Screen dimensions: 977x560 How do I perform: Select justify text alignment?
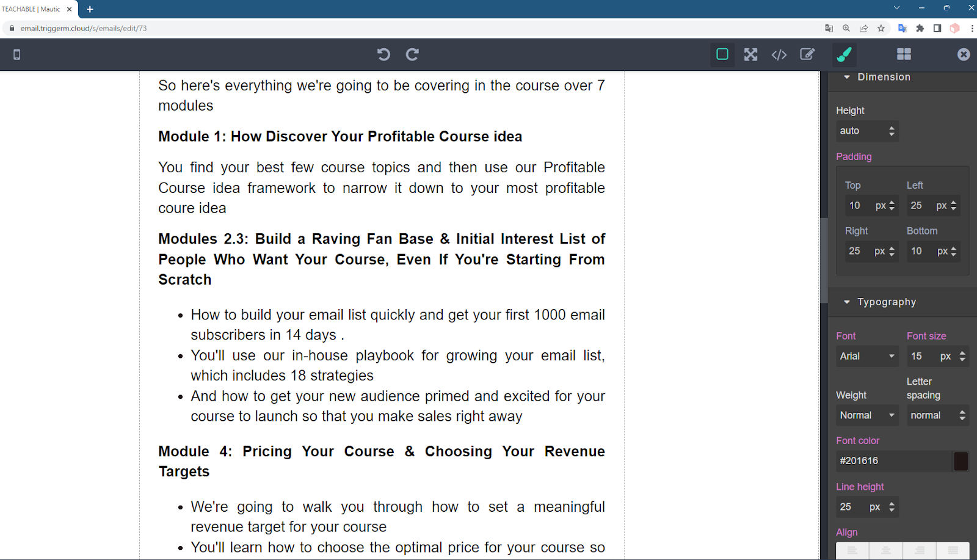[953, 550]
